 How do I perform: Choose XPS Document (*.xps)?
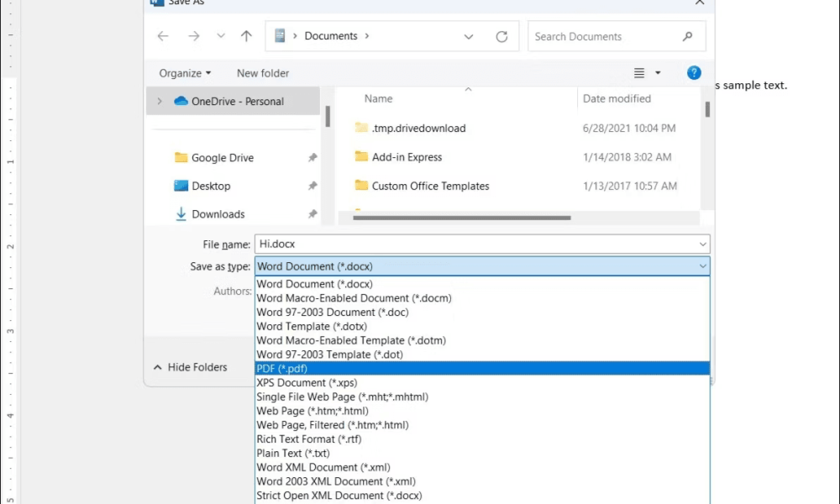(x=482, y=382)
